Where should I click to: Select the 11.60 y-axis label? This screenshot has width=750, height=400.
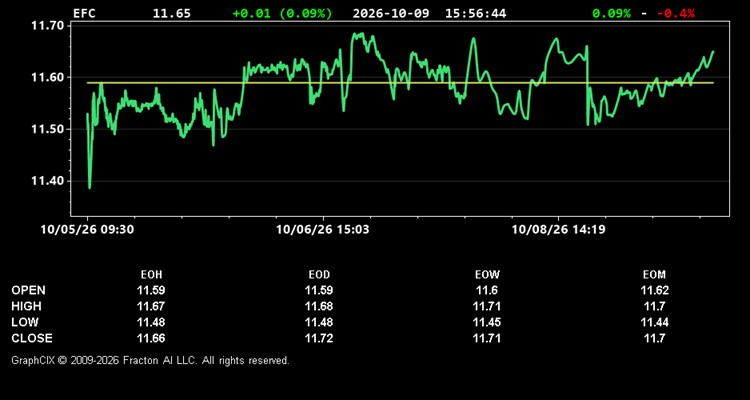[48, 77]
